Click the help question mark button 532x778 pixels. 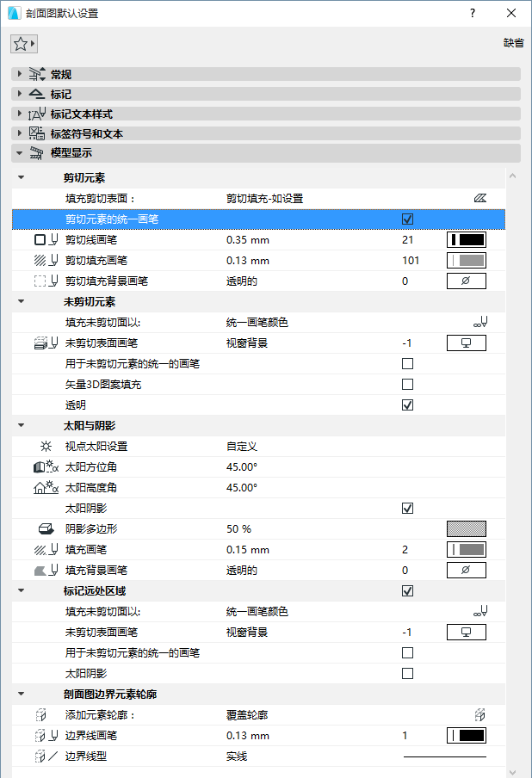coord(473,13)
